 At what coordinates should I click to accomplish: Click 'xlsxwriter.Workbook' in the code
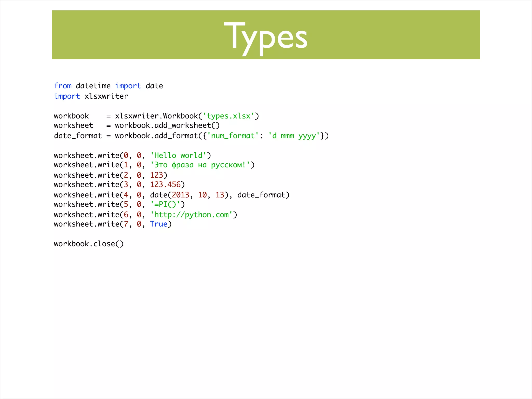pyautogui.click(x=157, y=116)
